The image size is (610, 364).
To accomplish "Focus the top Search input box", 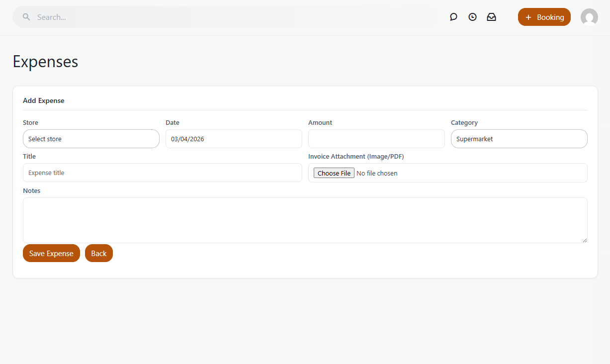I will [x=149, y=17].
